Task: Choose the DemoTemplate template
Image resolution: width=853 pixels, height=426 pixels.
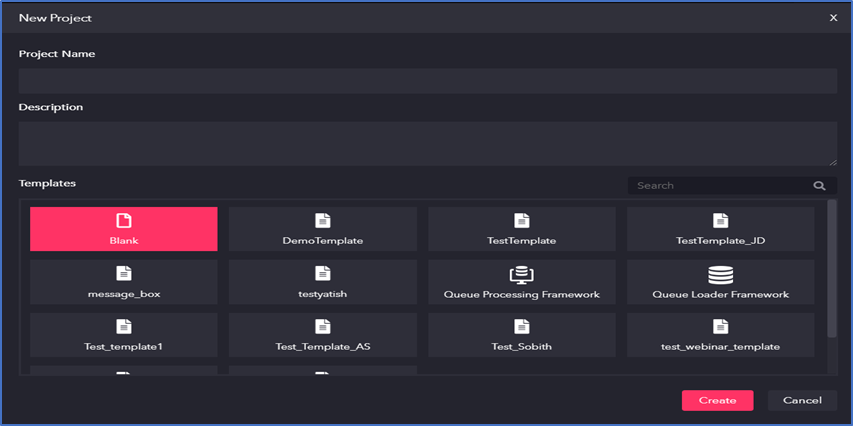Action: pos(323,229)
